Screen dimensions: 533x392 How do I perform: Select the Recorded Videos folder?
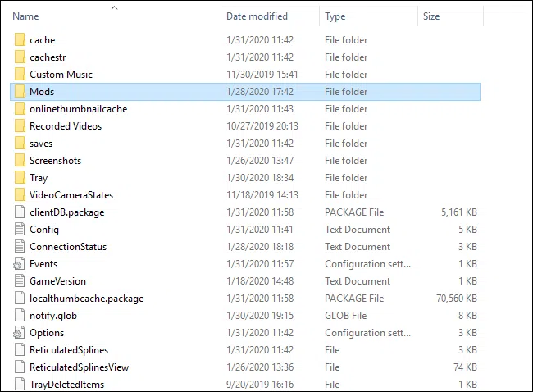point(66,126)
